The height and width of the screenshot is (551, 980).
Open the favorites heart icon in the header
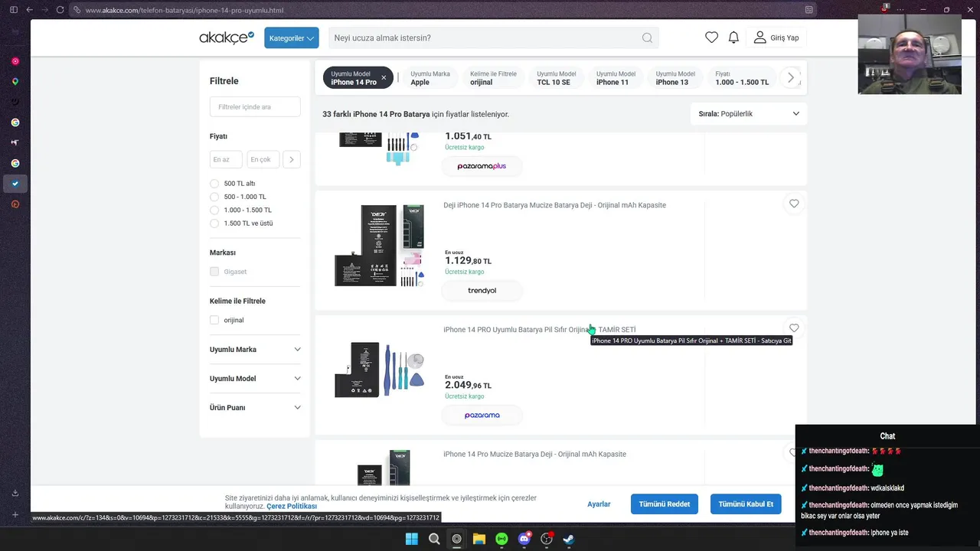coord(711,37)
